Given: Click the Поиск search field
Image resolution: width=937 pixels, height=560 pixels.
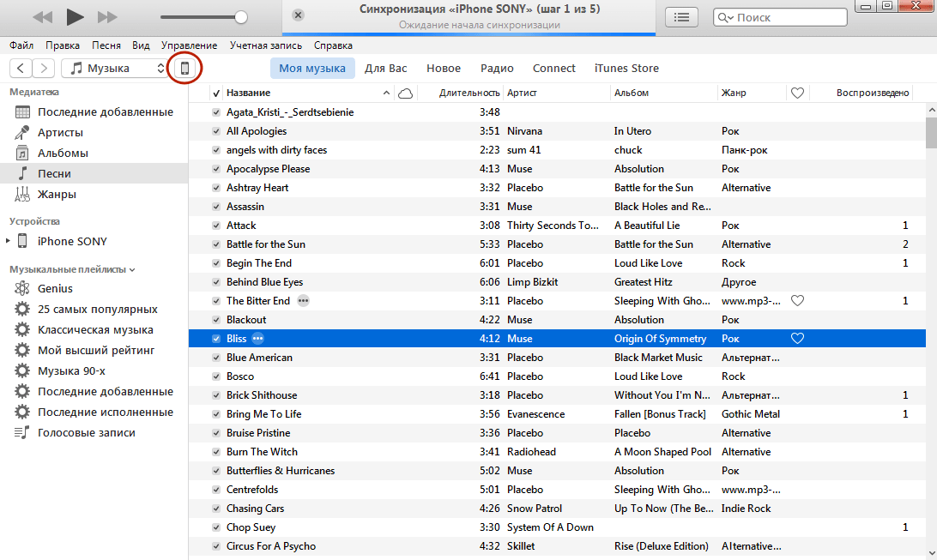Looking at the screenshot, I should click(x=780, y=17).
